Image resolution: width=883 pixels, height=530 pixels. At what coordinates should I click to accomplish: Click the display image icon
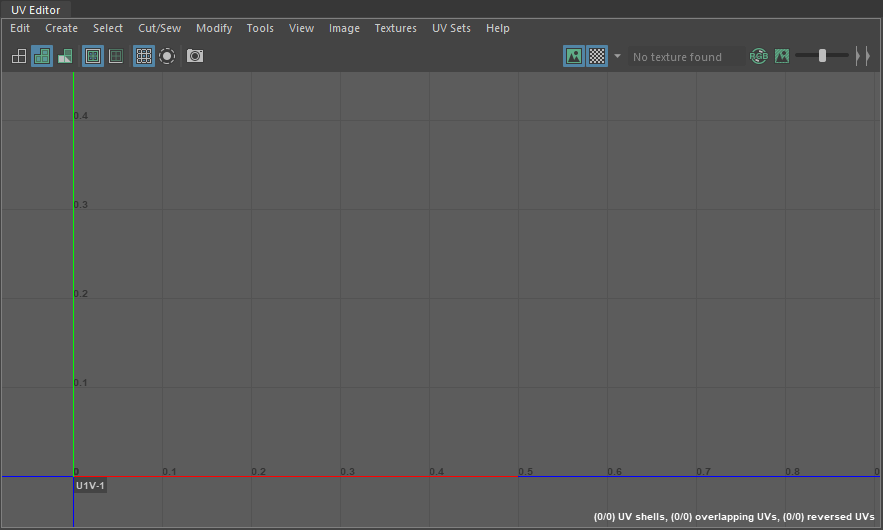click(x=574, y=57)
